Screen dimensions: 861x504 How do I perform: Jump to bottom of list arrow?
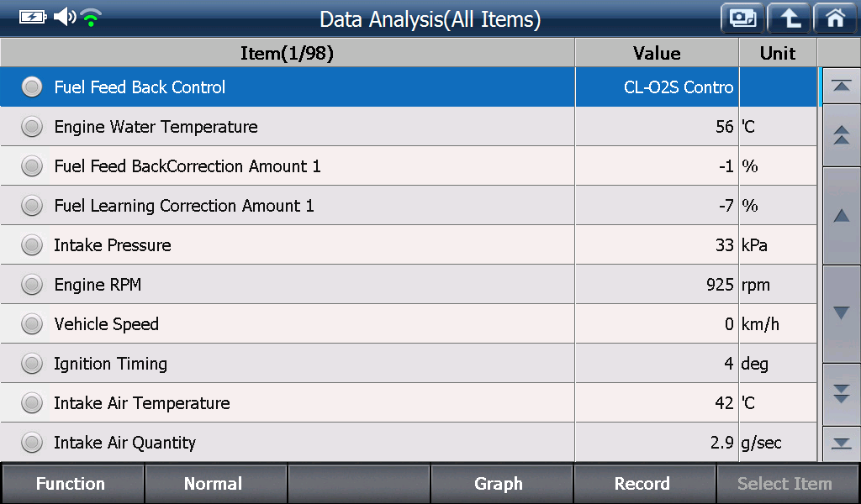pos(841,444)
